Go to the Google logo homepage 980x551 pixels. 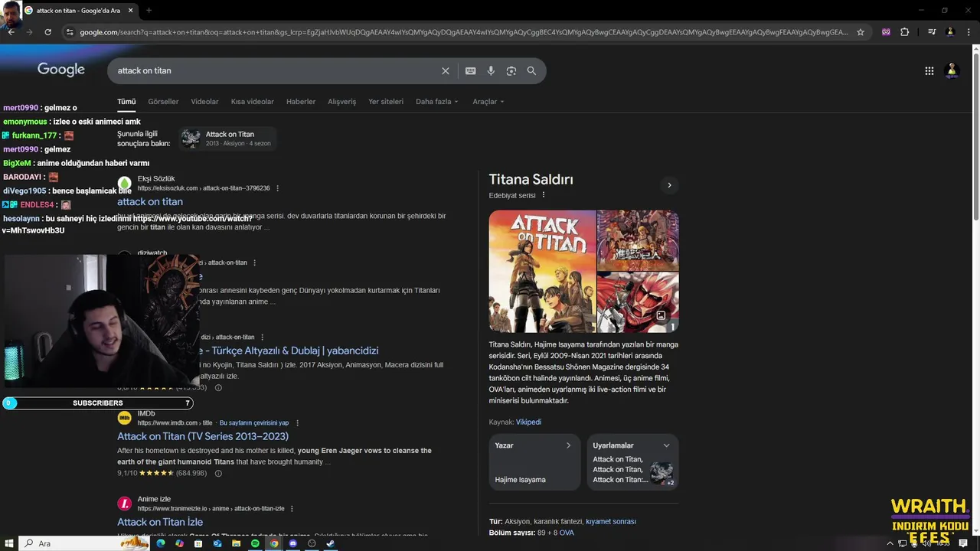point(61,70)
